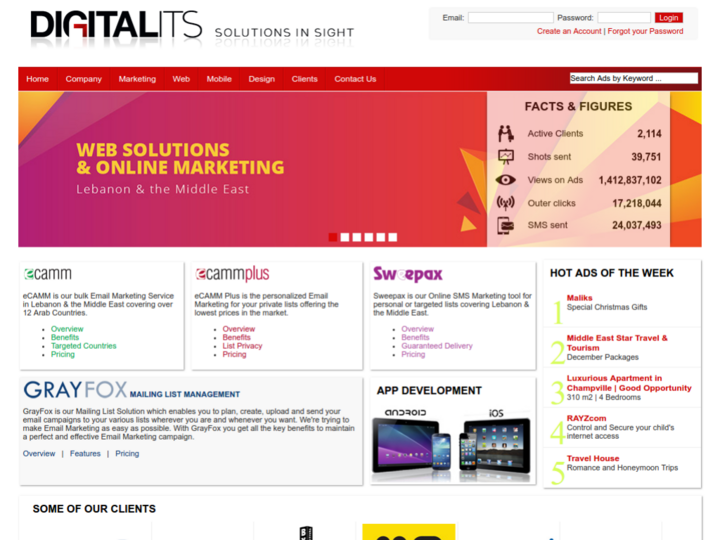This screenshot has width=720, height=540.
Task: Click the Active Clients handshake icon
Action: (x=506, y=134)
